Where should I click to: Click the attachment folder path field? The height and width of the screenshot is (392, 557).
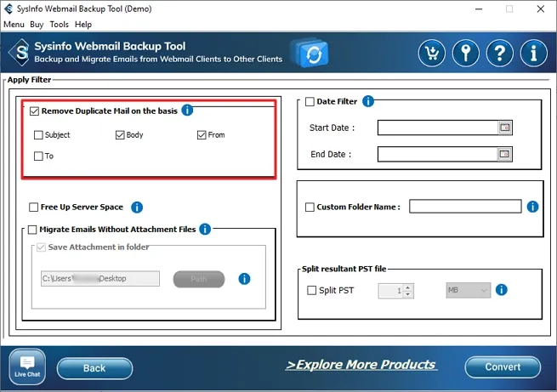[x=100, y=278]
